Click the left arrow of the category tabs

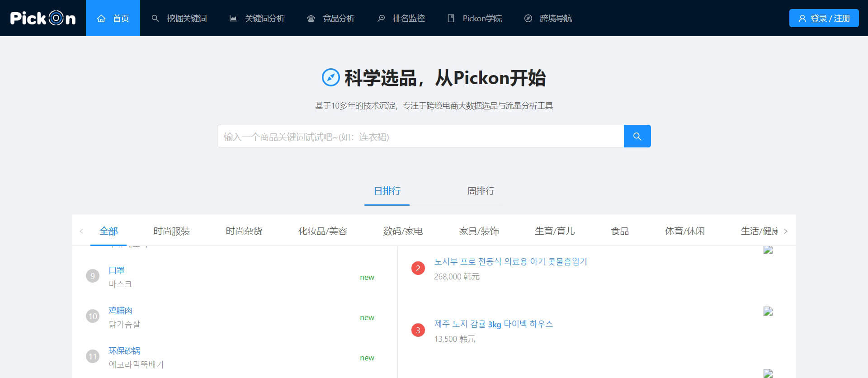pos(81,231)
